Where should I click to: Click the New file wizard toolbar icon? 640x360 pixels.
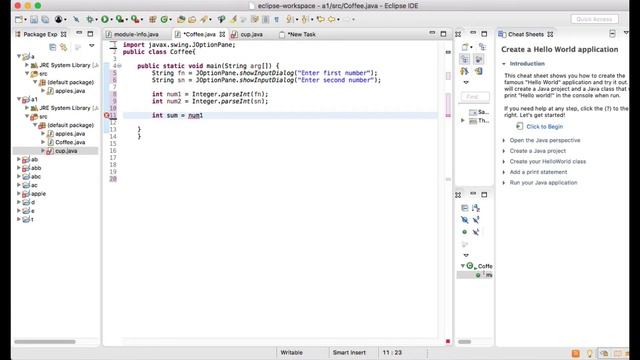19,19
